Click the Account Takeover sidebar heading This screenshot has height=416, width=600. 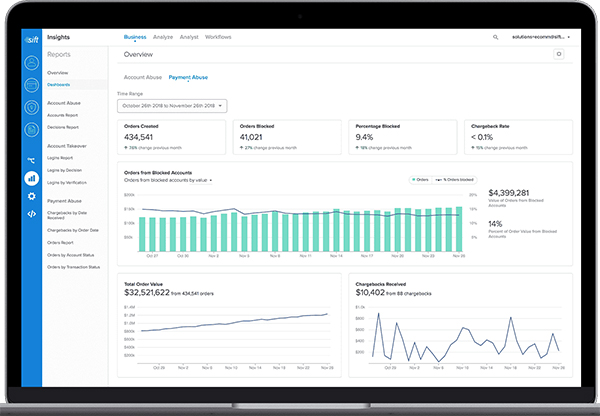pos(67,146)
